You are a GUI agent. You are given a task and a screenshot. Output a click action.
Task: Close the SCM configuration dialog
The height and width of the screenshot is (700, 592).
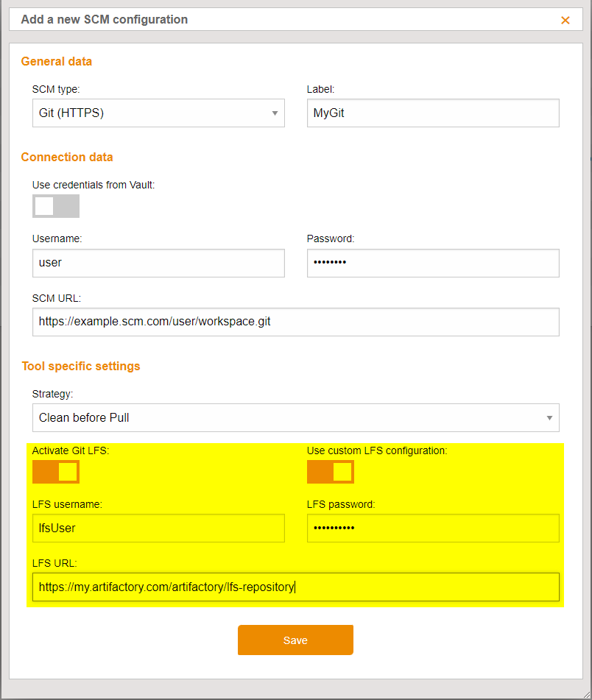[565, 21]
